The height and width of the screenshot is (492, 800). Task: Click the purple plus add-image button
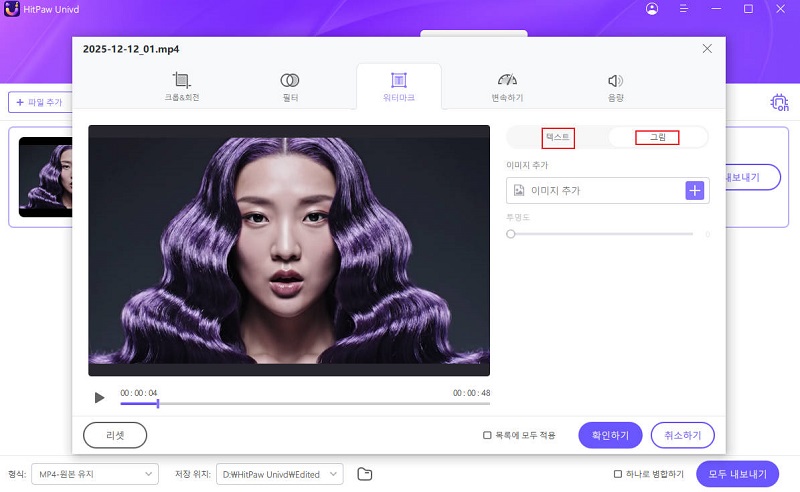click(694, 190)
